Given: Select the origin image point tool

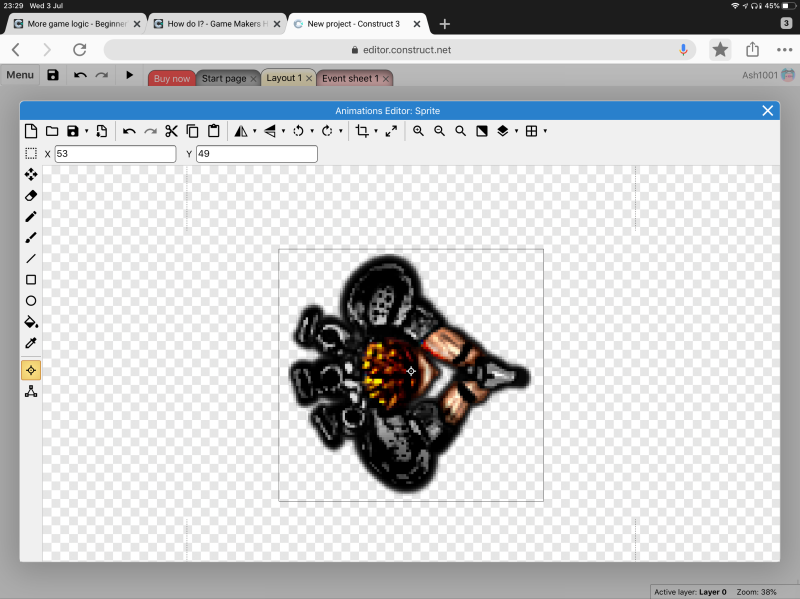Looking at the screenshot, I should tap(31, 370).
